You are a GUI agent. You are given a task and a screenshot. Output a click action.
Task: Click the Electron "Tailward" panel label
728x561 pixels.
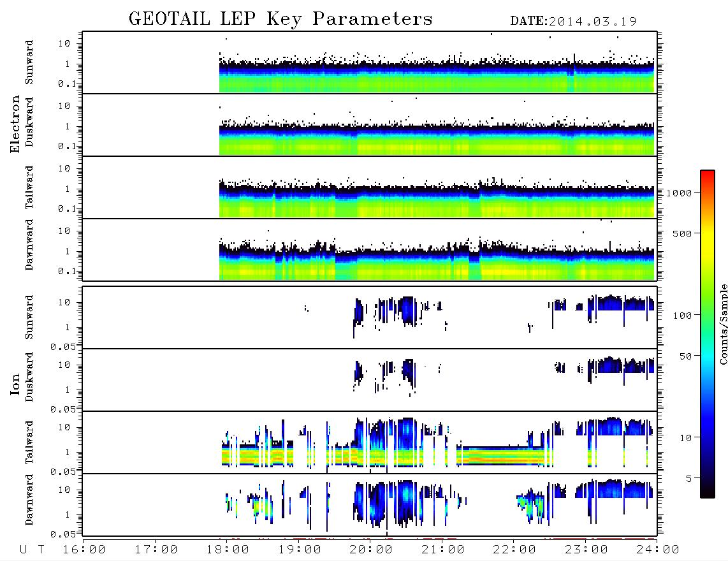[29, 187]
